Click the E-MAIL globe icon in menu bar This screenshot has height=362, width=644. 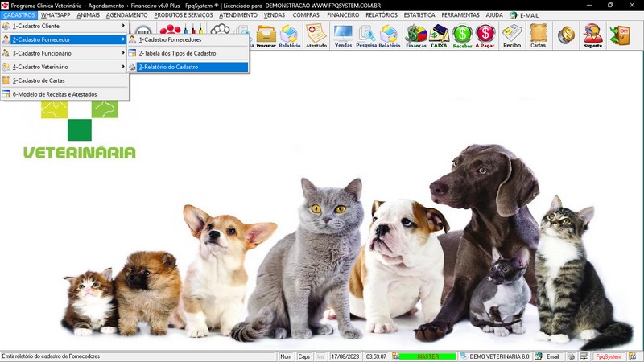[513, 15]
